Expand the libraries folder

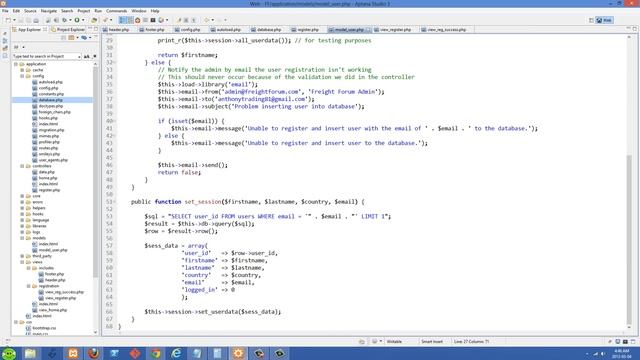click(22, 226)
